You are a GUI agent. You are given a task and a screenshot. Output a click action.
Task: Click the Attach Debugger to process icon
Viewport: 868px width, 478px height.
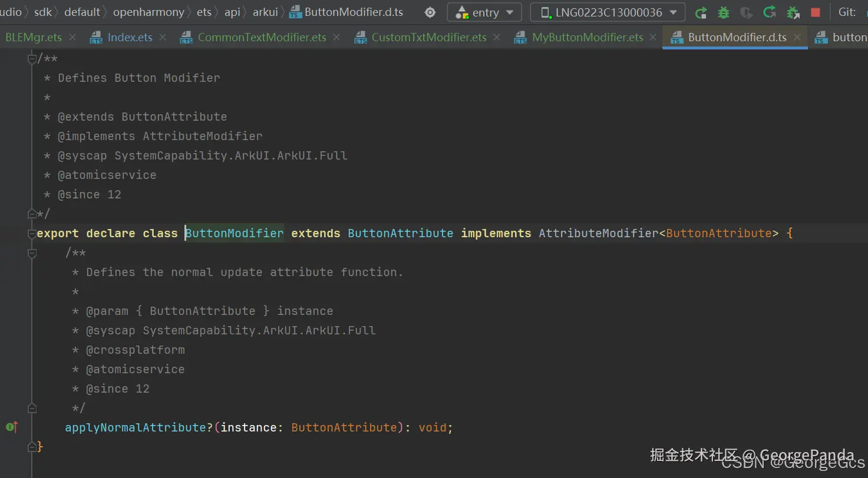click(x=793, y=12)
